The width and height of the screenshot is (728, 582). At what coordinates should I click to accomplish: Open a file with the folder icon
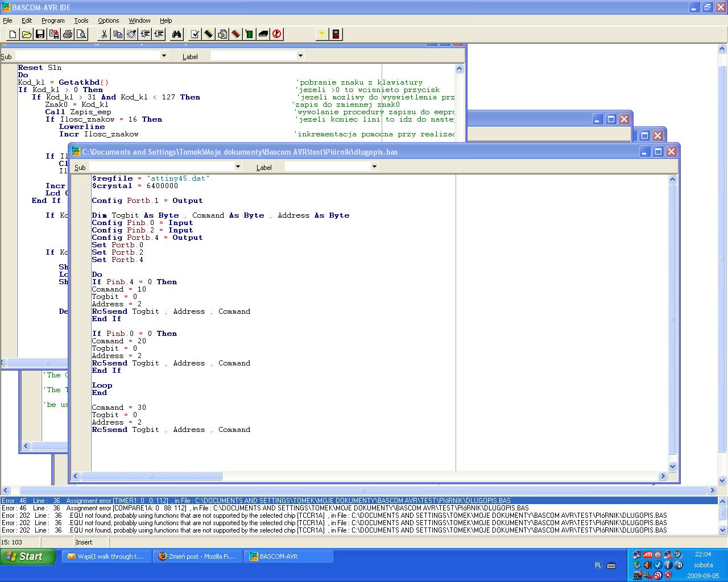[26, 34]
